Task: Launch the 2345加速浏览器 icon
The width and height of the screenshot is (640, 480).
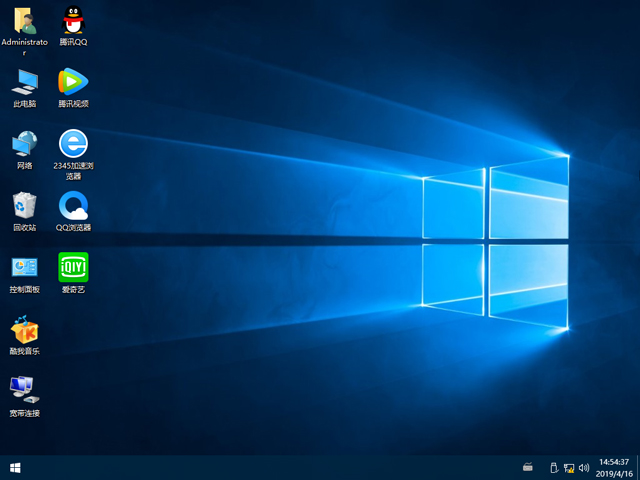Action: point(73,143)
